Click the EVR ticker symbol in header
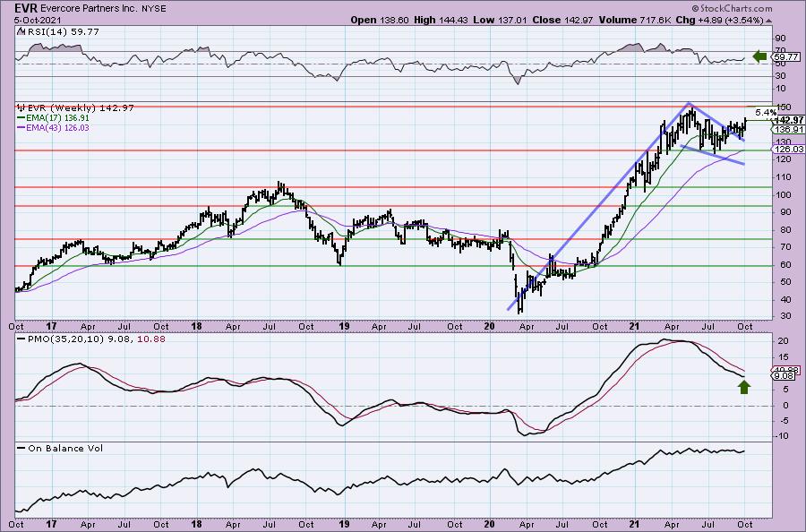Image resolution: width=806 pixels, height=532 pixels. pos(26,8)
